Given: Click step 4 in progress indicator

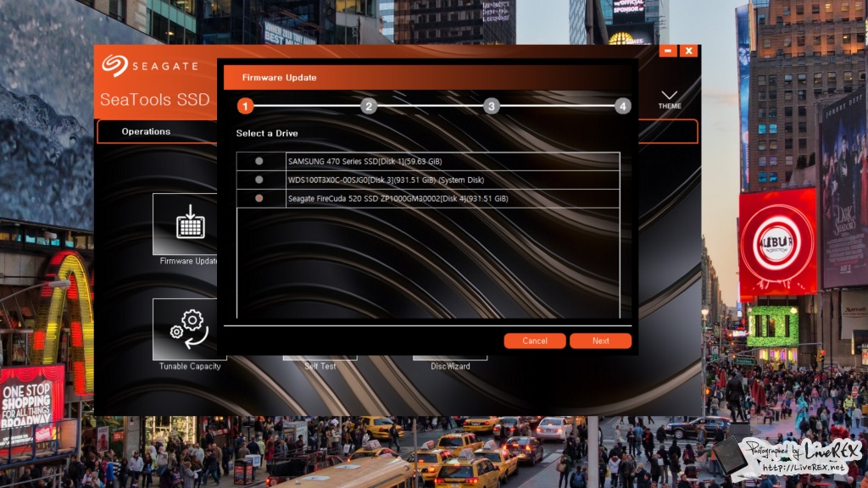Looking at the screenshot, I should (x=623, y=106).
